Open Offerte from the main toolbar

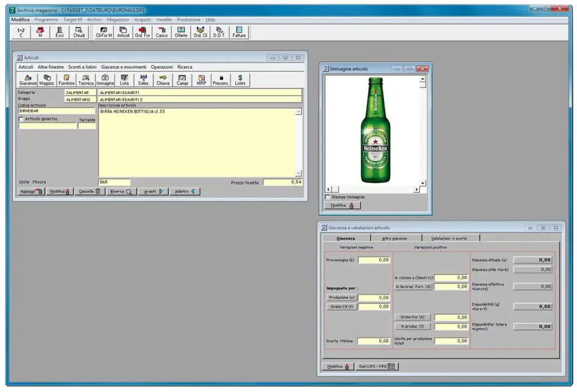click(x=181, y=32)
